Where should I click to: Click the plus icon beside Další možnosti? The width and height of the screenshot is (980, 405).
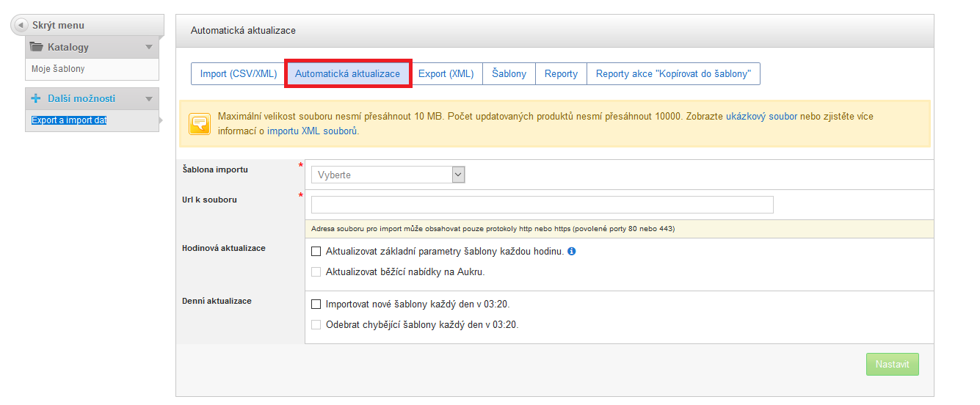[36, 98]
